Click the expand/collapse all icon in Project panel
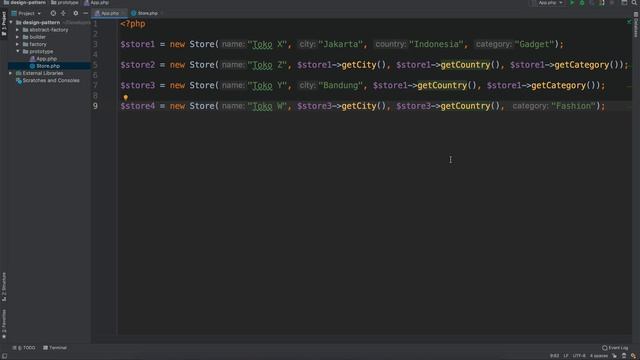The width and height of the screenshot is (640, 360). coord(63,13)
